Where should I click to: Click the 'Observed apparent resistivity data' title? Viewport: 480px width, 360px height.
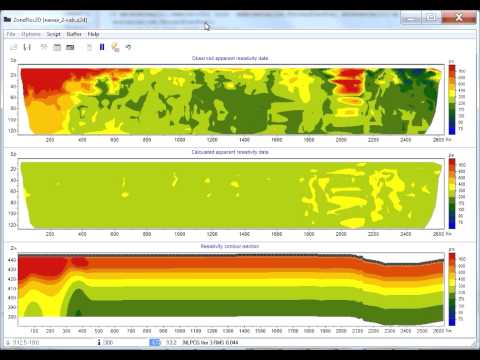point(230,58)
